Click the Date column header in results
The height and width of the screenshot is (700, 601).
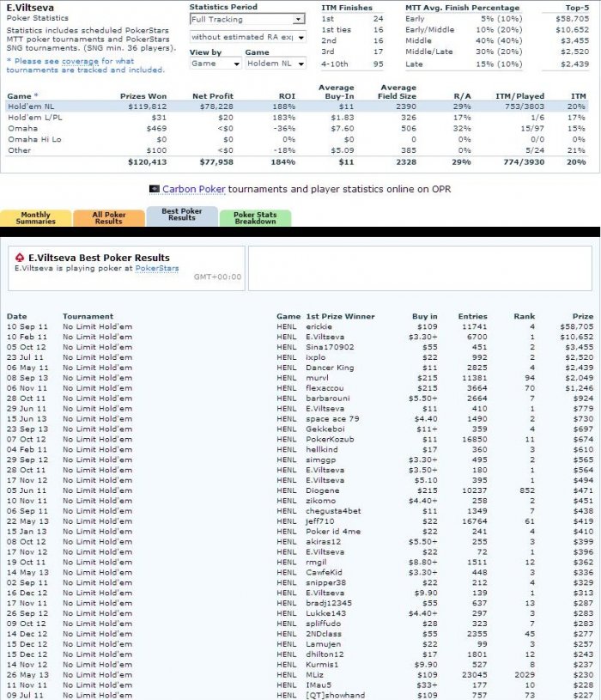[16, 316]
